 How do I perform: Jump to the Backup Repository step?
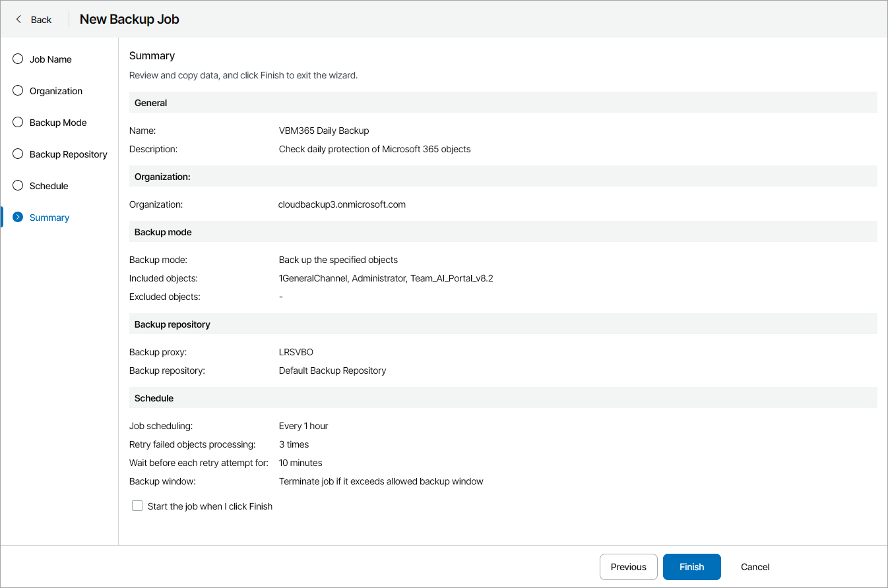pos(69,154)
